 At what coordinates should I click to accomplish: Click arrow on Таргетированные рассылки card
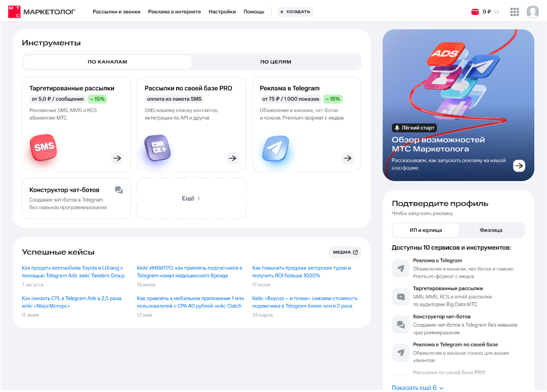117,158
